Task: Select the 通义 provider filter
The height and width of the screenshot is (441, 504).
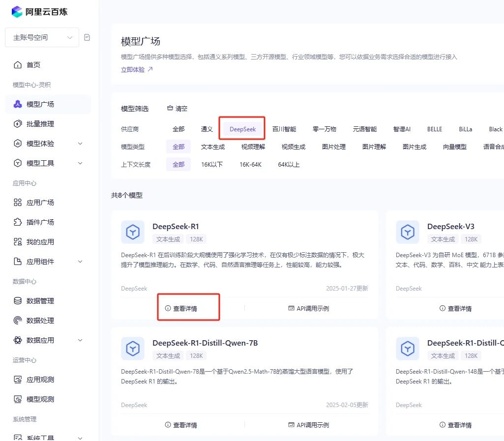Action: (207, 129)
